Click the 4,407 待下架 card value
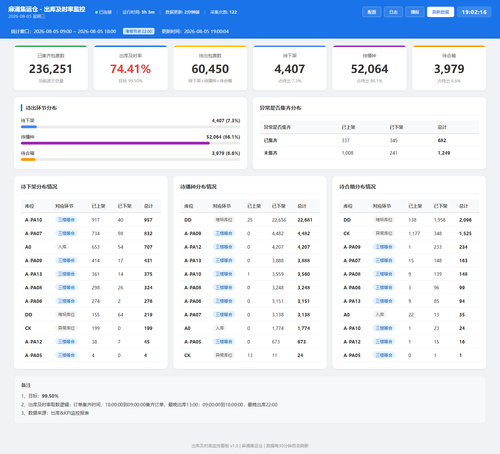The width and height of the screenshot is (500, 454). point(290,69)
